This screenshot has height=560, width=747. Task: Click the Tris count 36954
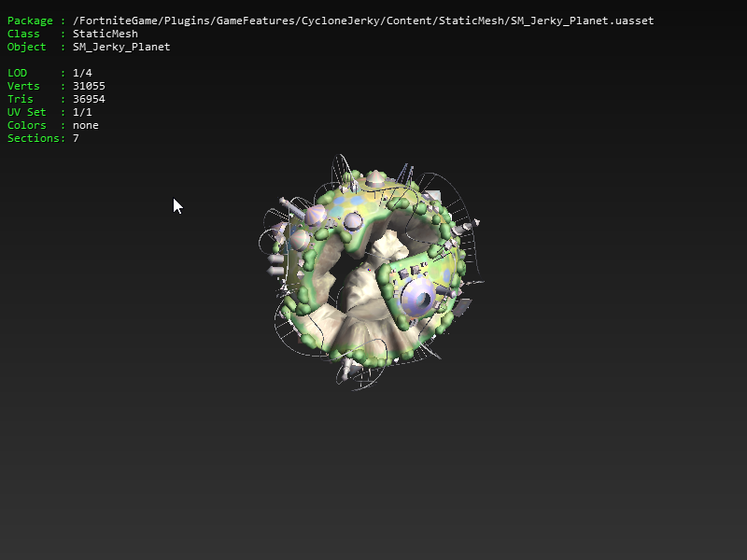[89, 99]
